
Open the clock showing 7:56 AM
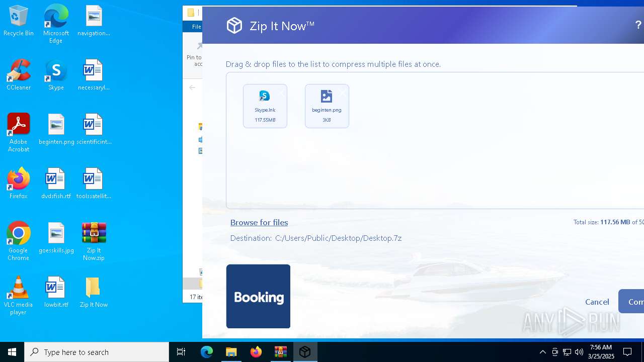click(x=601, y=352)
